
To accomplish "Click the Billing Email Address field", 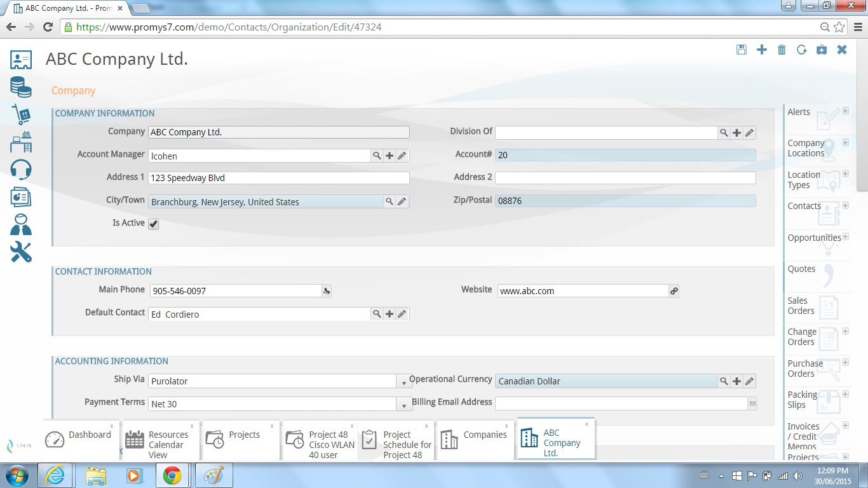I will coord(621,403).
